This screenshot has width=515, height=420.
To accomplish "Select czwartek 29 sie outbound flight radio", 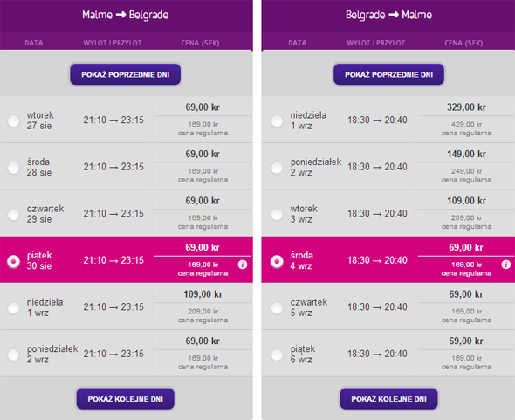I will (13, 214).
